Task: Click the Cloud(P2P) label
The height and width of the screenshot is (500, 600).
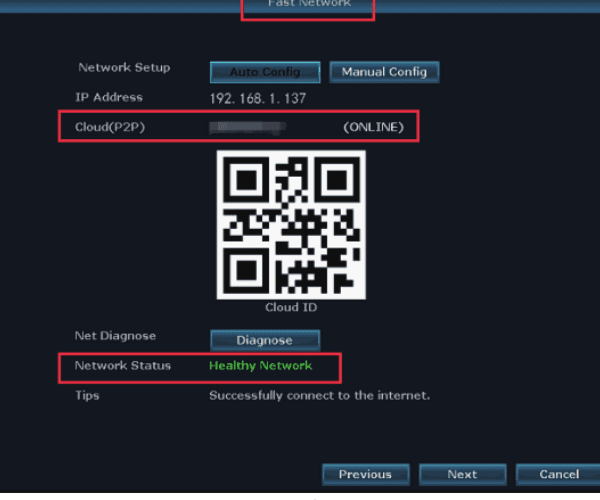Action: coord(110,127)
